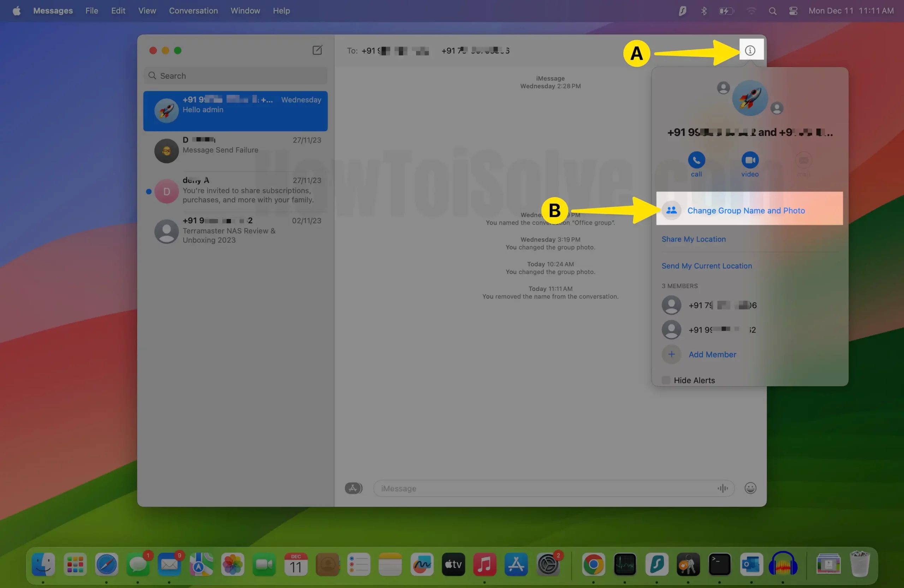Open the View menu in menu bar

(147, 11)
